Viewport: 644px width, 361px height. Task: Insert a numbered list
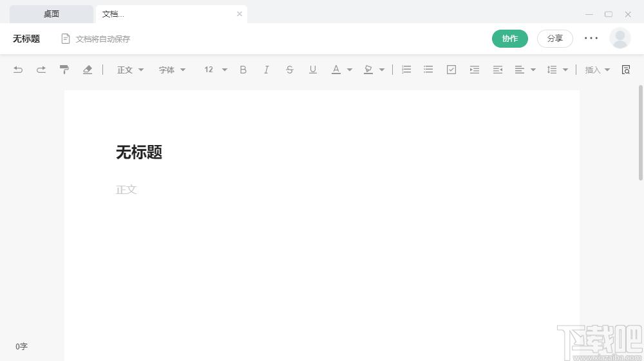[x=406, y=70]
